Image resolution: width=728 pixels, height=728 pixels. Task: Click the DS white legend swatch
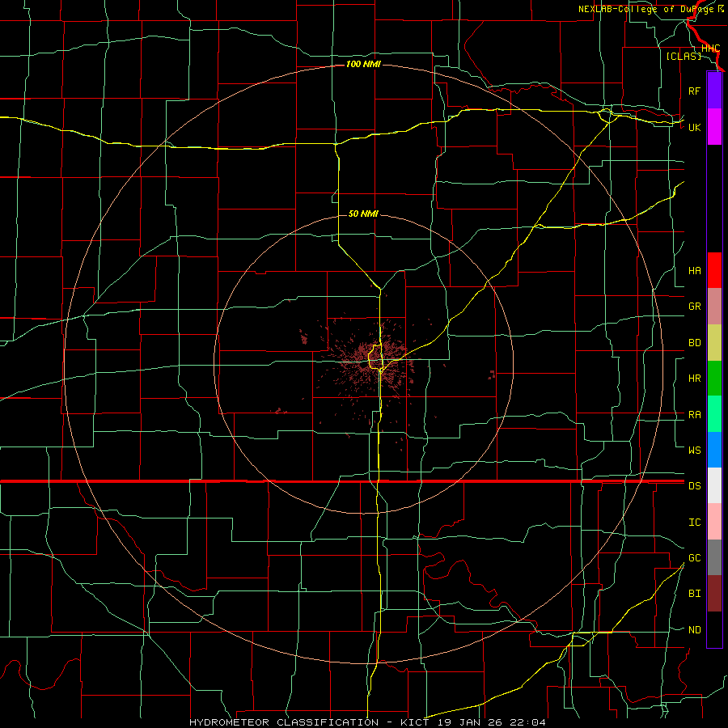(x=714, y=485)
